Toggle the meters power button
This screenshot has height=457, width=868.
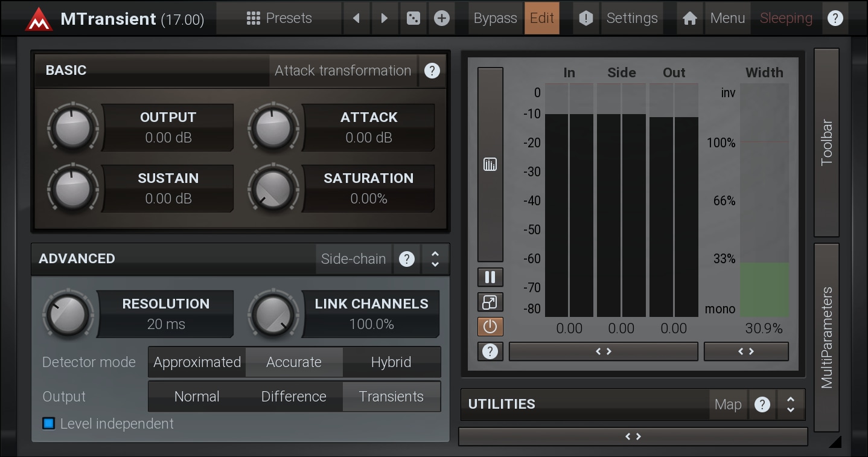pyautogui.click(x=490, y=327)
